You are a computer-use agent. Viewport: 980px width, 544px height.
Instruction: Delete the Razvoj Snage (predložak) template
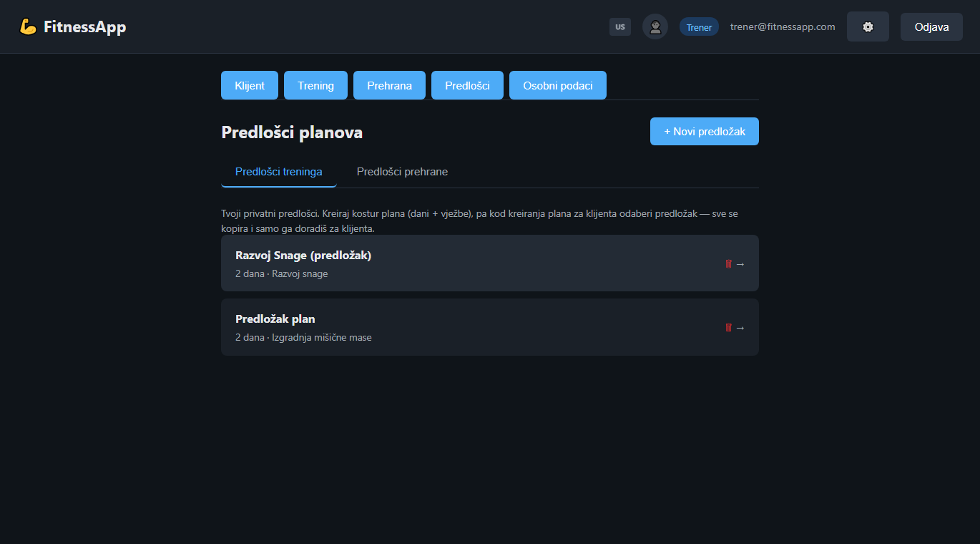pos(728,263)
